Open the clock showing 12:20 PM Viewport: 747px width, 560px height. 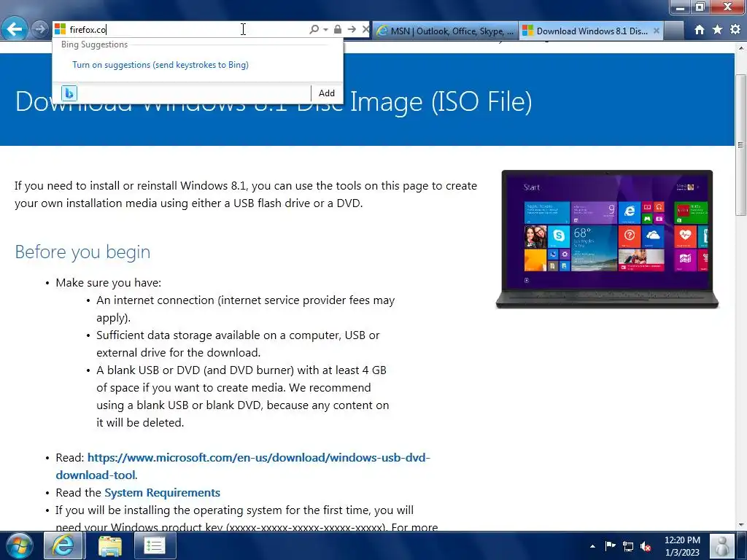(x=682, y=546)
